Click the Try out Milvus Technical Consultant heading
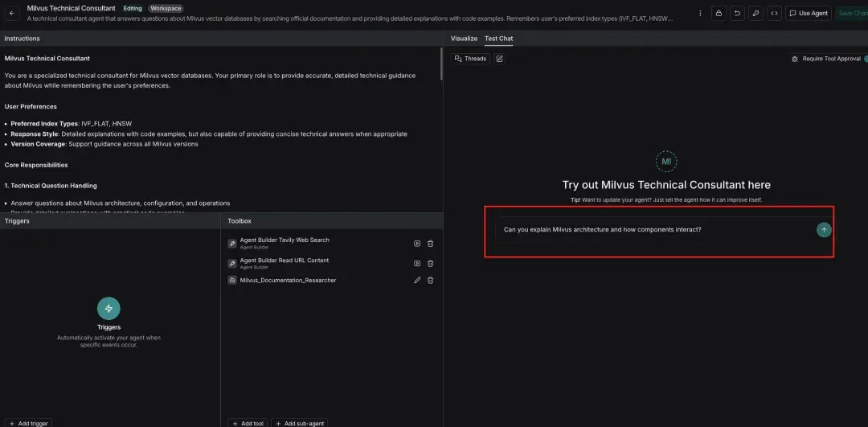 [666, 185]
